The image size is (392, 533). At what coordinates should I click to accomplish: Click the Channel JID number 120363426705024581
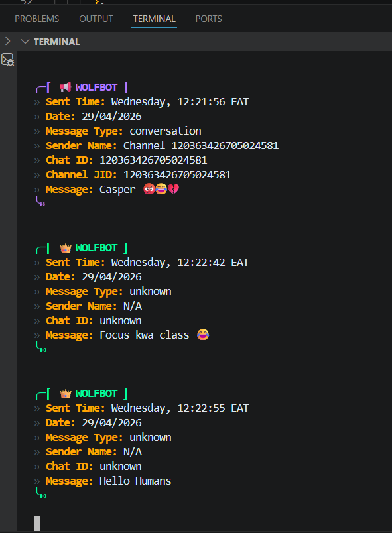point(177,175)
